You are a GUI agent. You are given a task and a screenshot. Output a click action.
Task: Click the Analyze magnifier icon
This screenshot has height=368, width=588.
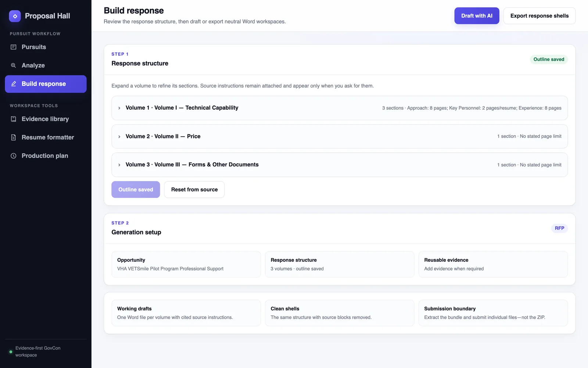14,66
